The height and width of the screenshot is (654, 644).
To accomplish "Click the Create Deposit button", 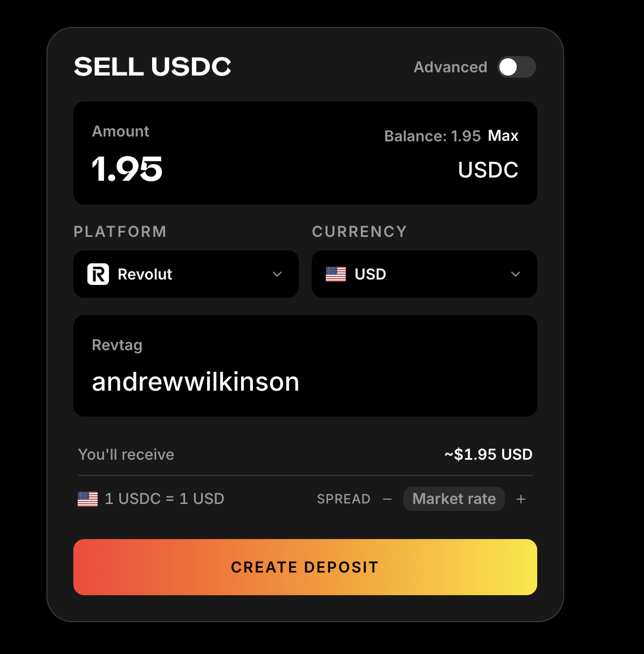I will coord(305,567).
